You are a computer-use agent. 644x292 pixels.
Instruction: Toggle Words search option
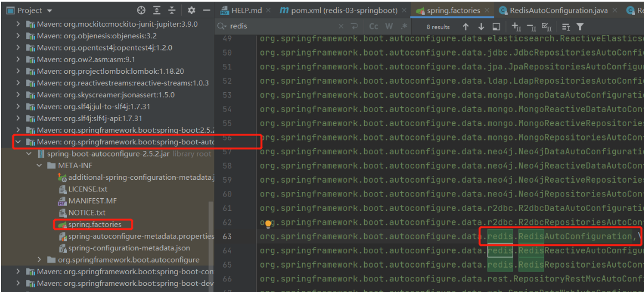coord(389,26)
